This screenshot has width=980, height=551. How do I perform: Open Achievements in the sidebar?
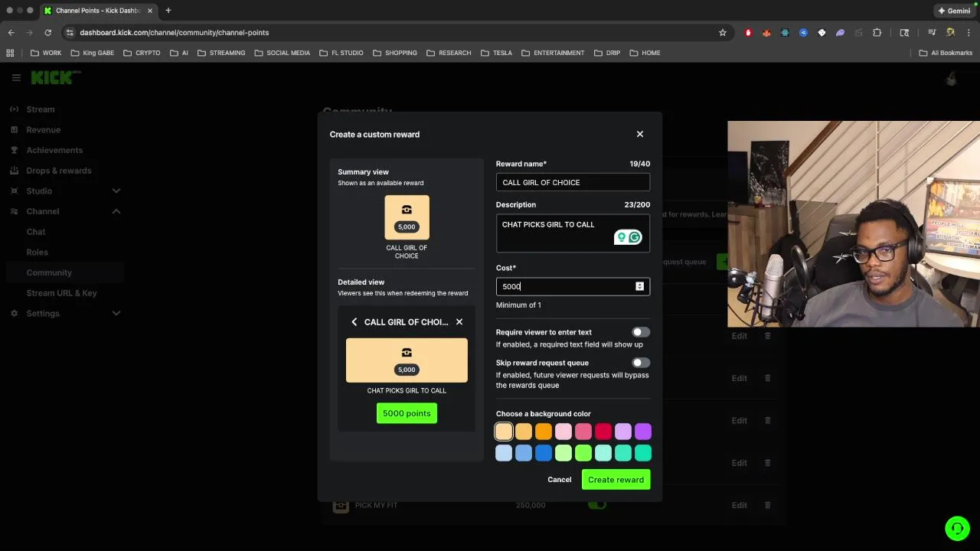coord(54,150)
